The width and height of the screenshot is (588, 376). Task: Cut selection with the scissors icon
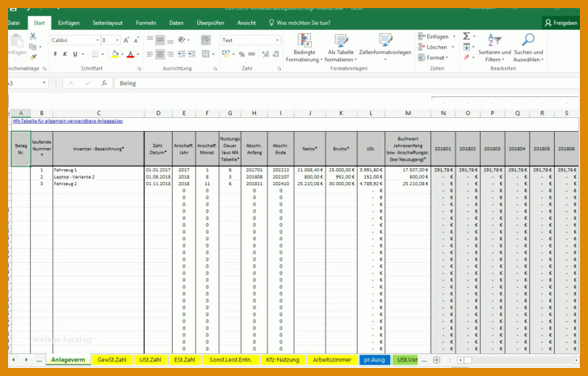pos(33,36)
